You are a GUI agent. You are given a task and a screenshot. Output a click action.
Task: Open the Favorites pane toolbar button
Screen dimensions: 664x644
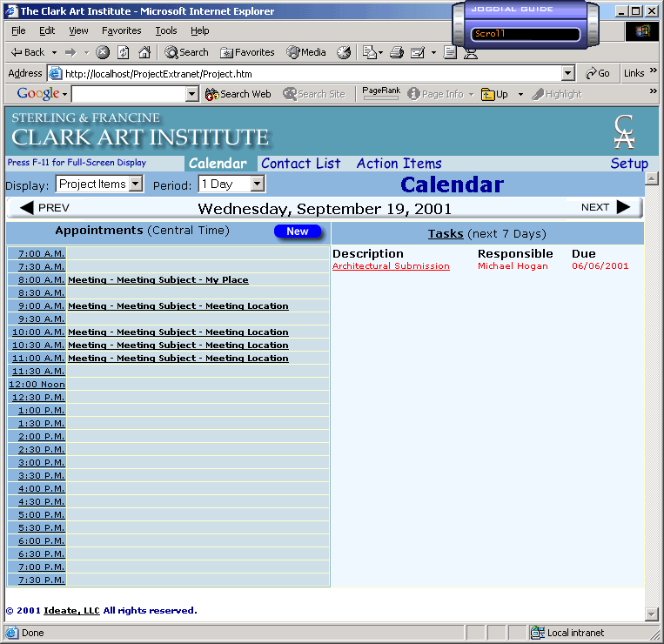pyautogui.click(x=247, y=52)
